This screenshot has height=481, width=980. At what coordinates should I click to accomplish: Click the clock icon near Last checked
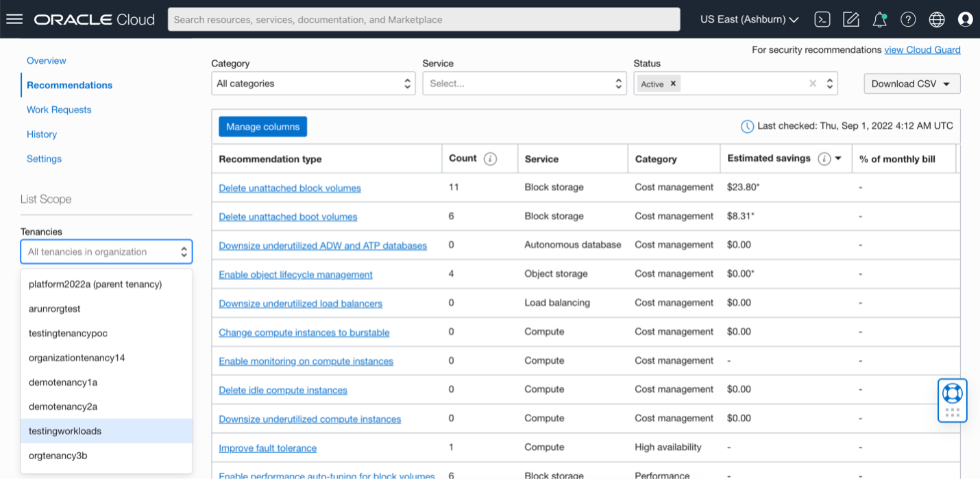(x=746, y=125)
